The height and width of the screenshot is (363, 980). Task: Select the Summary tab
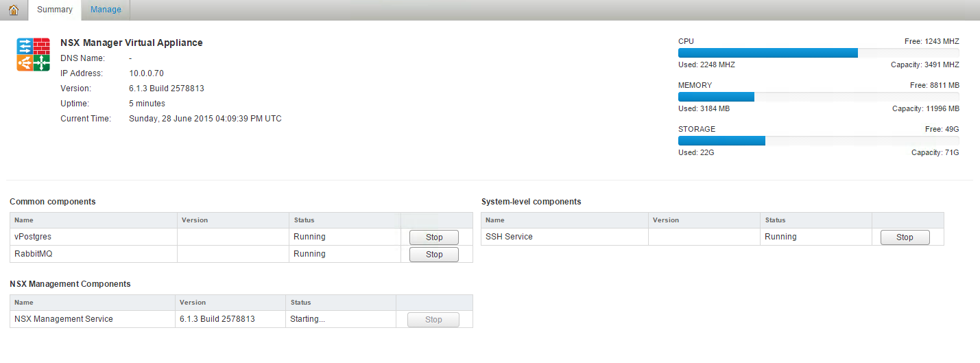54,10
